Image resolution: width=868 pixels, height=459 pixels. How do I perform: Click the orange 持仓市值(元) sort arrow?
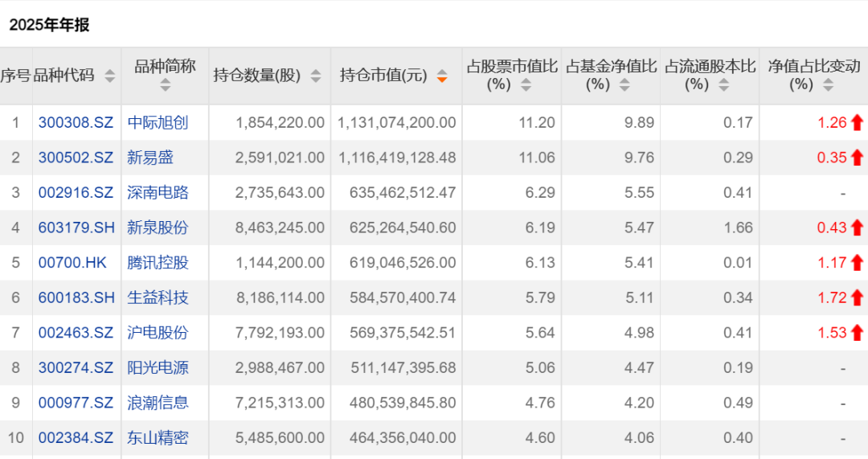coord(442,76)
